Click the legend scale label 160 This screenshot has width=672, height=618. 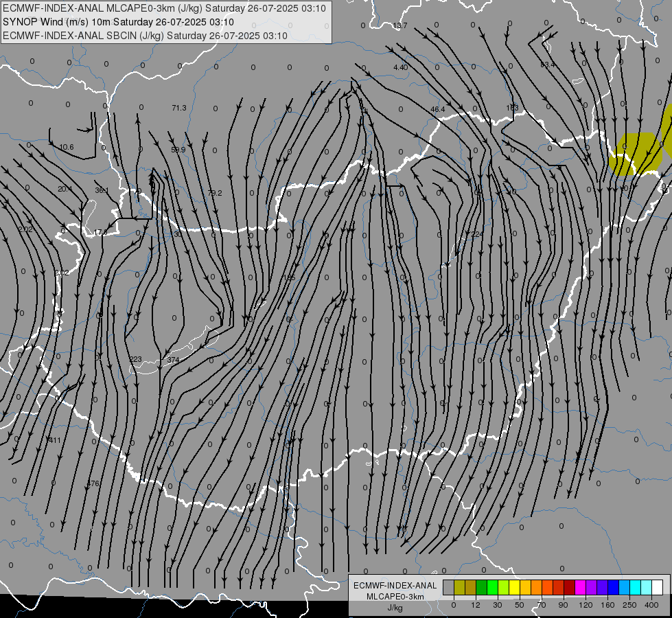tap(607, 605)
